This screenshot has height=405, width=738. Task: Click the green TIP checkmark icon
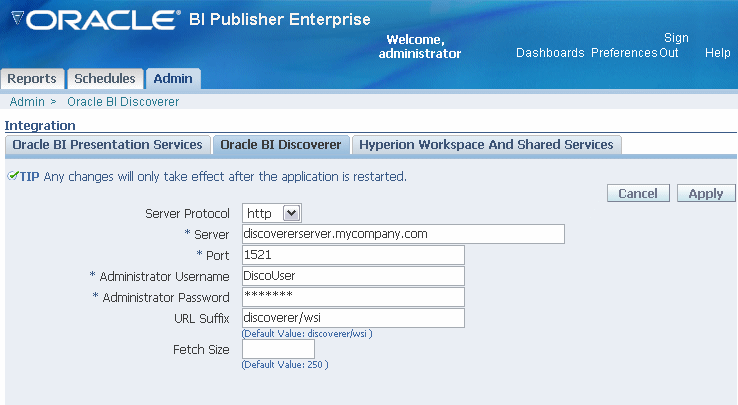[x=13, y=176]
